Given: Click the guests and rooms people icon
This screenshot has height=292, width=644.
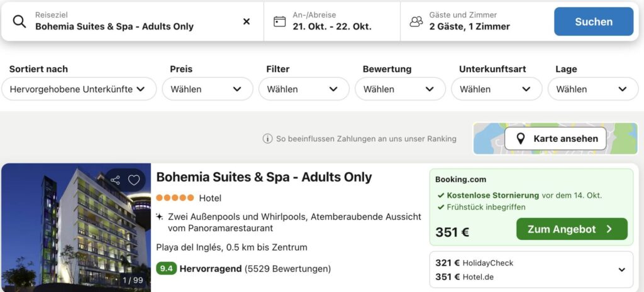Looking at the screenshot, I should pos(416,21).
